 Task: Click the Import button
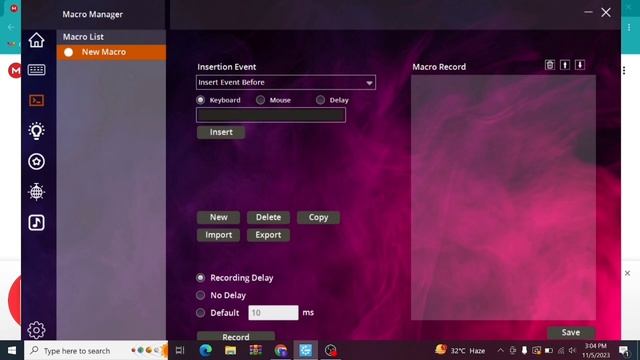point(218,235)
